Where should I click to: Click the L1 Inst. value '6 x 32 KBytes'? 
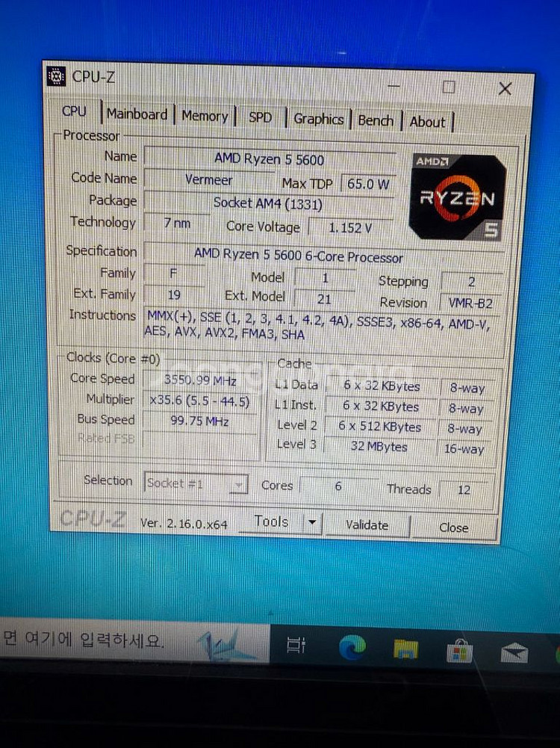click(x=381, y=407)
